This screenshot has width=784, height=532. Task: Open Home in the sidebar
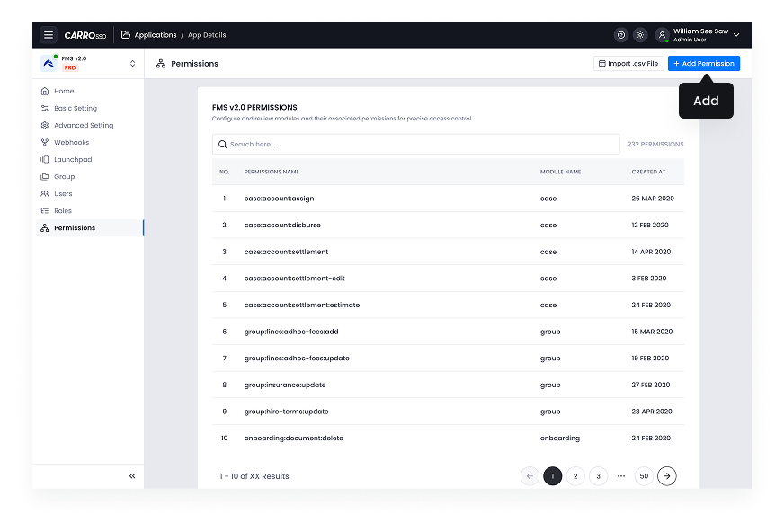64,92
